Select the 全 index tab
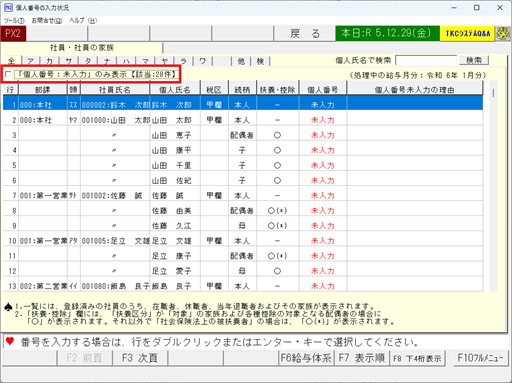This screenshot has height=383, width=512. [x=12, y=61]
